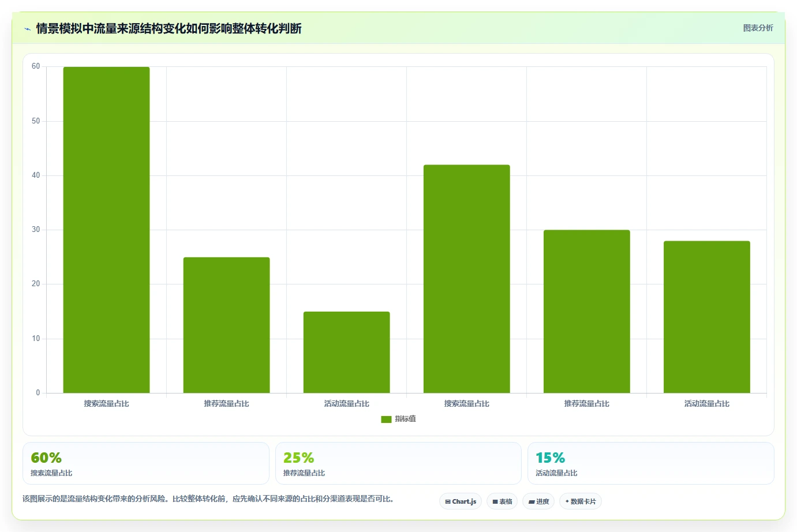
Task: Click the bar with value 25
Action: tap(226, 325)
